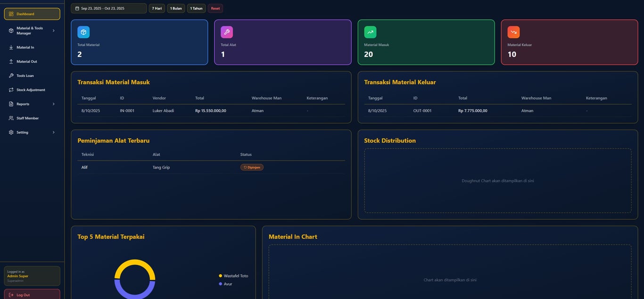644x299 pixels.
Task: Click the green Material Masuk trend icon
Action: (370, 32)
